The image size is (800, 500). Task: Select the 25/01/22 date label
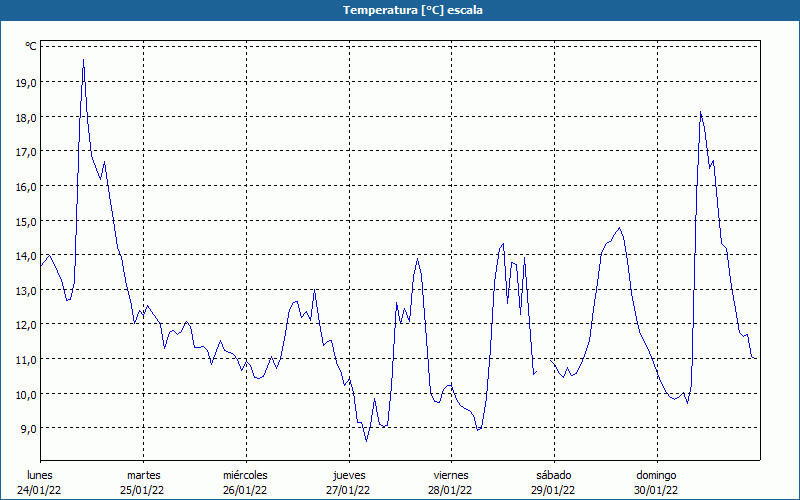(x=142, y=490)
